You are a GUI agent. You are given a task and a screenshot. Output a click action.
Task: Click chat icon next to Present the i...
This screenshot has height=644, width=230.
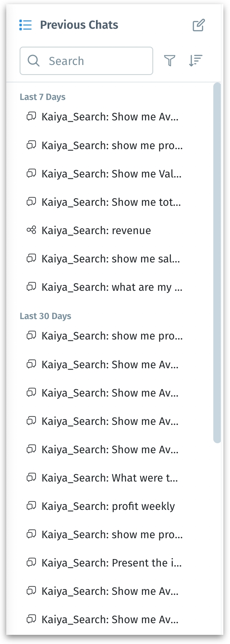click(x=31, y=563)
